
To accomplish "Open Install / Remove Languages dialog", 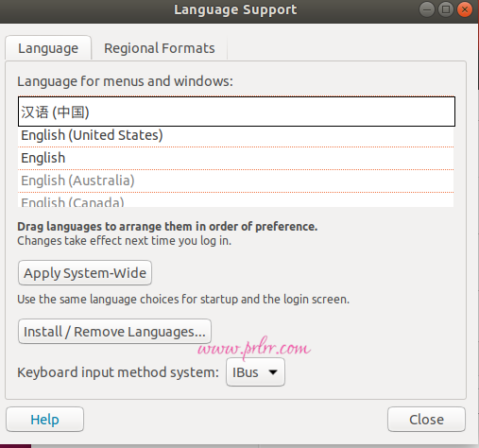I will (114, 332).
